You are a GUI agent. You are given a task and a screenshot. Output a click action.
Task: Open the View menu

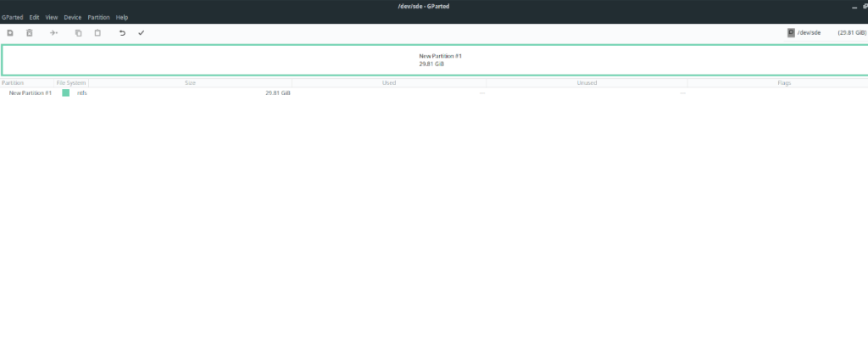point(52,17)
